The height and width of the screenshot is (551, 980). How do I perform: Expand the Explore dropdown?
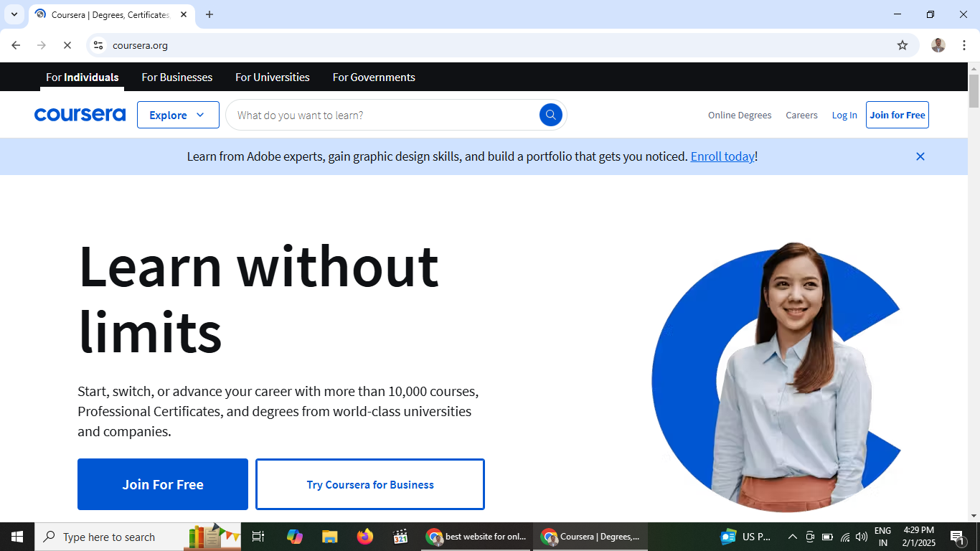pos(178,115)
